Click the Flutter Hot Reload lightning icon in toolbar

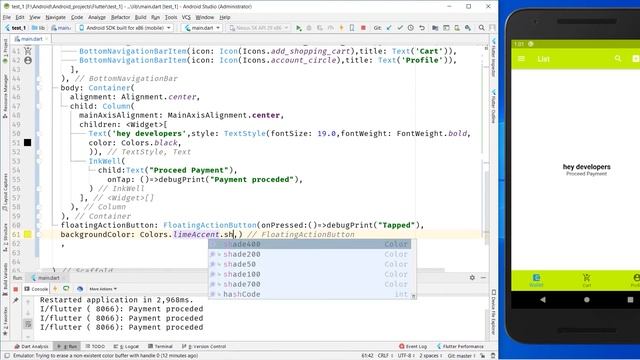(341, 28)
